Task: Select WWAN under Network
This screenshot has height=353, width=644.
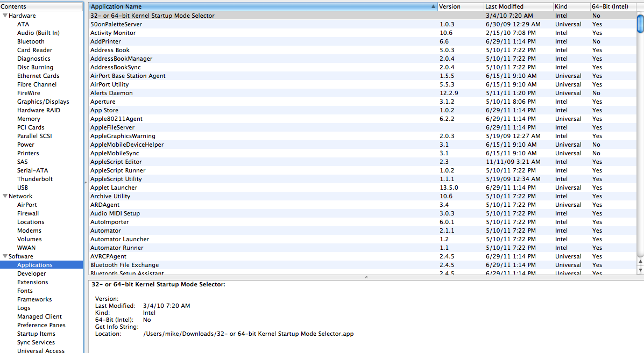Action: 26,248
